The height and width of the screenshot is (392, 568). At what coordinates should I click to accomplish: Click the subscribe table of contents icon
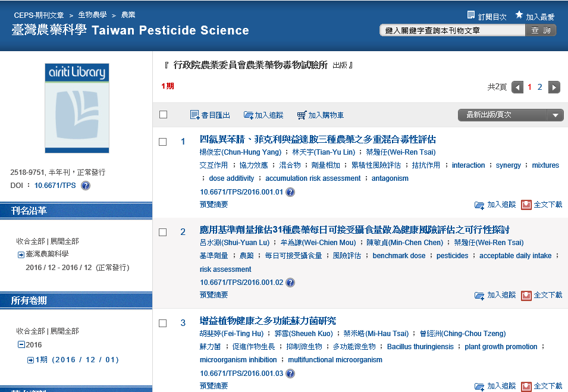[x=471, y=15]
